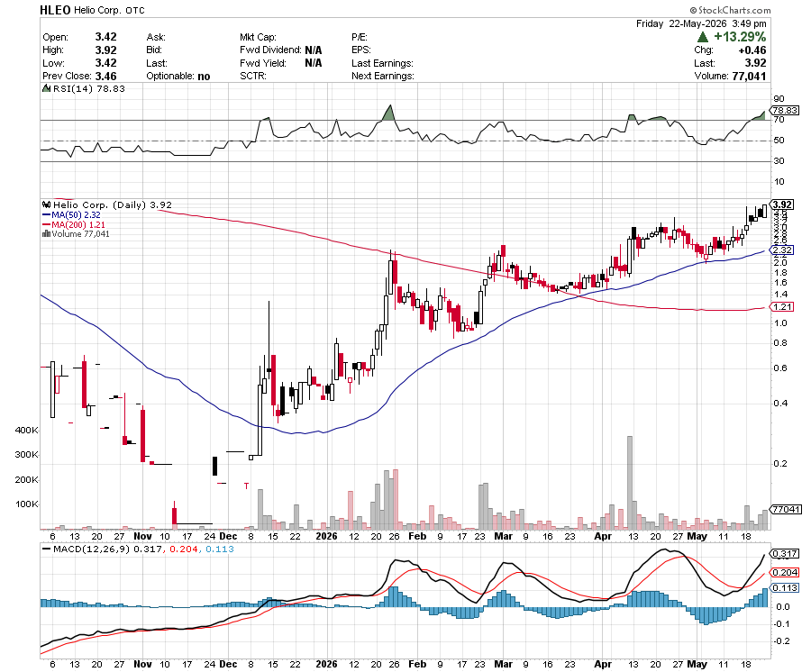The width and height of the screenshot is (811, 672).
Task: Click the Chg value +0.46
Action: point(752,50)
